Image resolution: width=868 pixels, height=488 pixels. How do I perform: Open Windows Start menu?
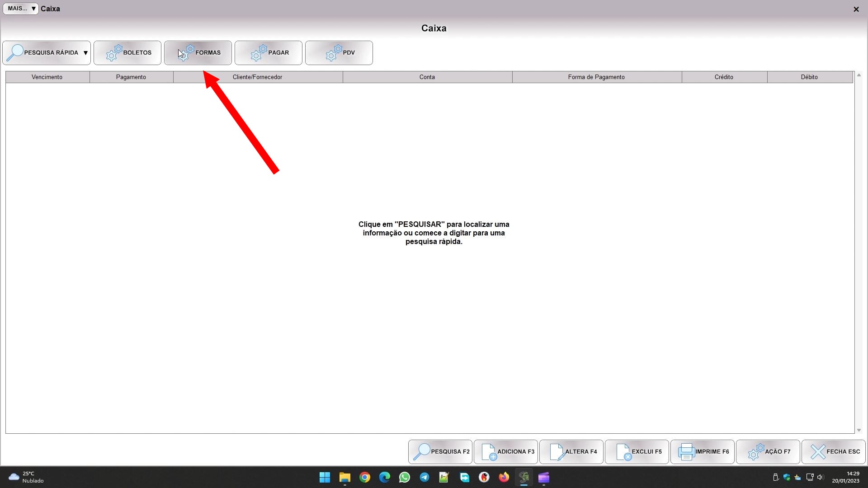pos(325,477)
